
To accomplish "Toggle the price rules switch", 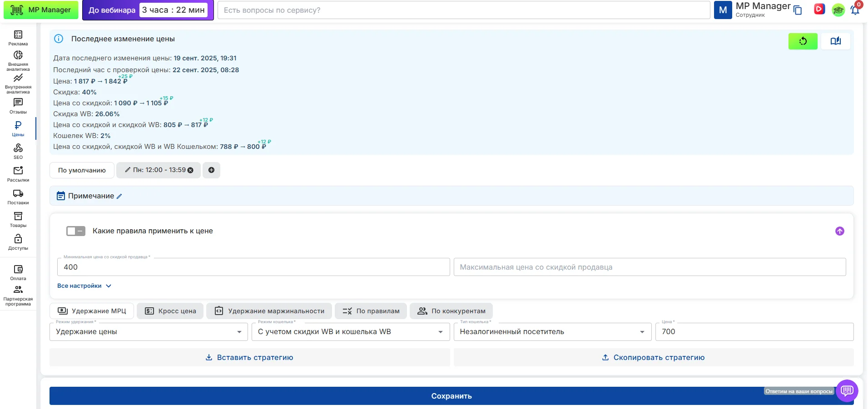I will [76, 231].
